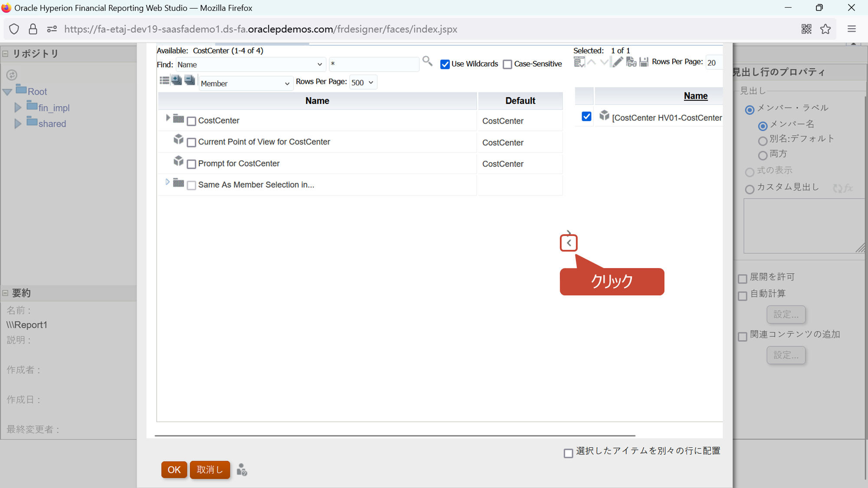Click the list view icon above Member dropdown
The width and height of the screenshot is (868, 488).
point(164,80)
